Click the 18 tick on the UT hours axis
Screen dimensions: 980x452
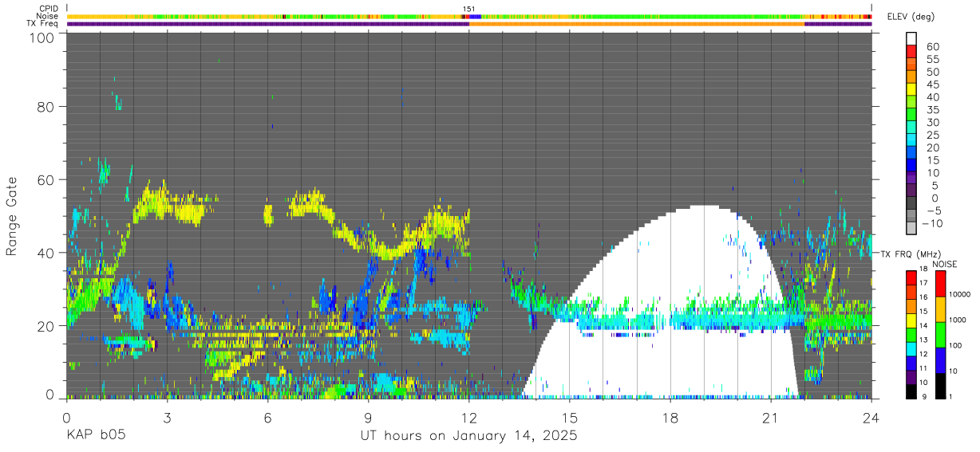point(670,418)
